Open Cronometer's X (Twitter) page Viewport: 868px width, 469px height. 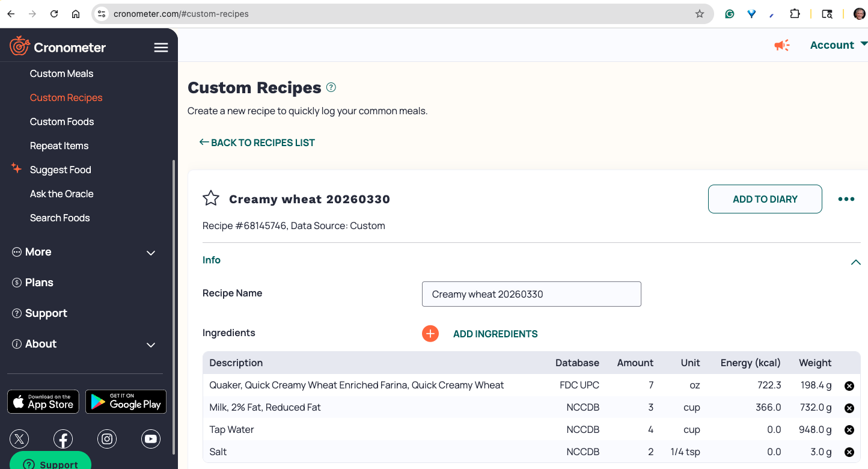coord(19,439)
